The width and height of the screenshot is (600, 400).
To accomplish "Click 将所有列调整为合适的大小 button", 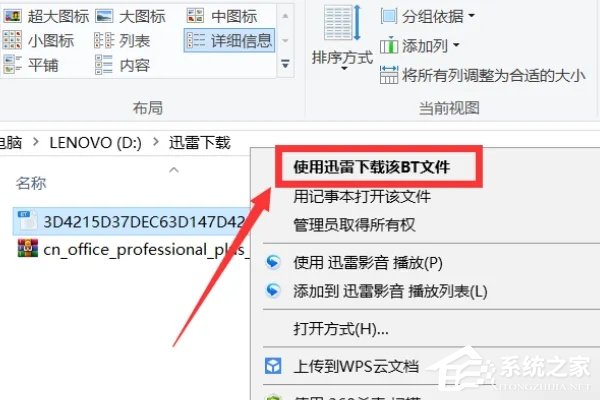I will (x=482, y=75).
